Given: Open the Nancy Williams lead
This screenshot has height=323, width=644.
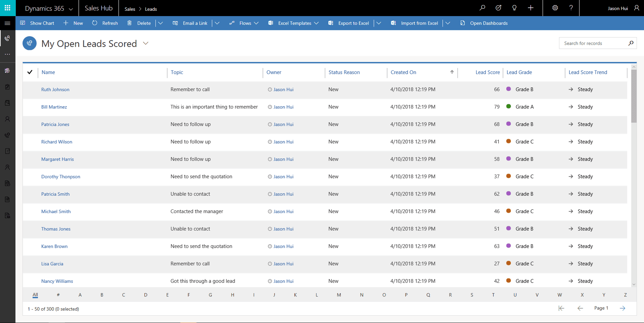Looking at the screenshot, I should coord(57,281).
